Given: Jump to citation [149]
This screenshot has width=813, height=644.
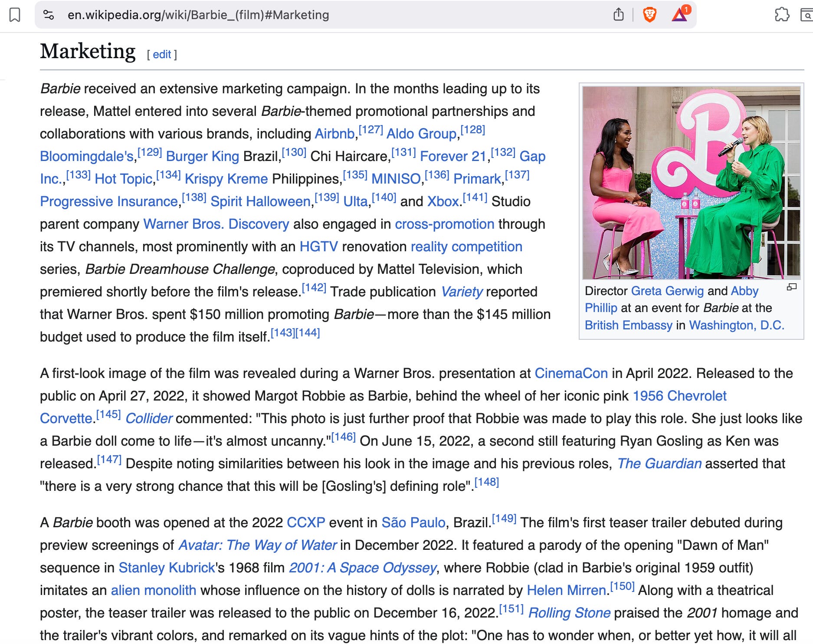Looking at the screenshot, I should click(x=504, y=519).
